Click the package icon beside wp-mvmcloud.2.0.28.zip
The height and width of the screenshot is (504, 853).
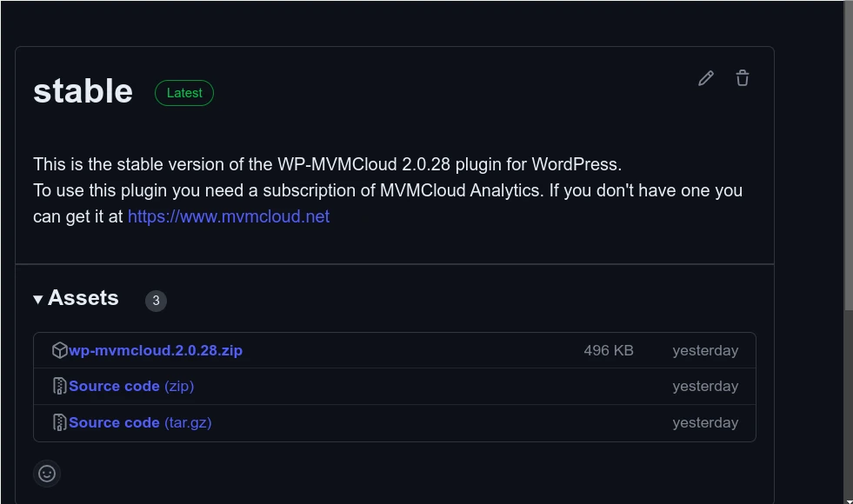coord(59,350)
